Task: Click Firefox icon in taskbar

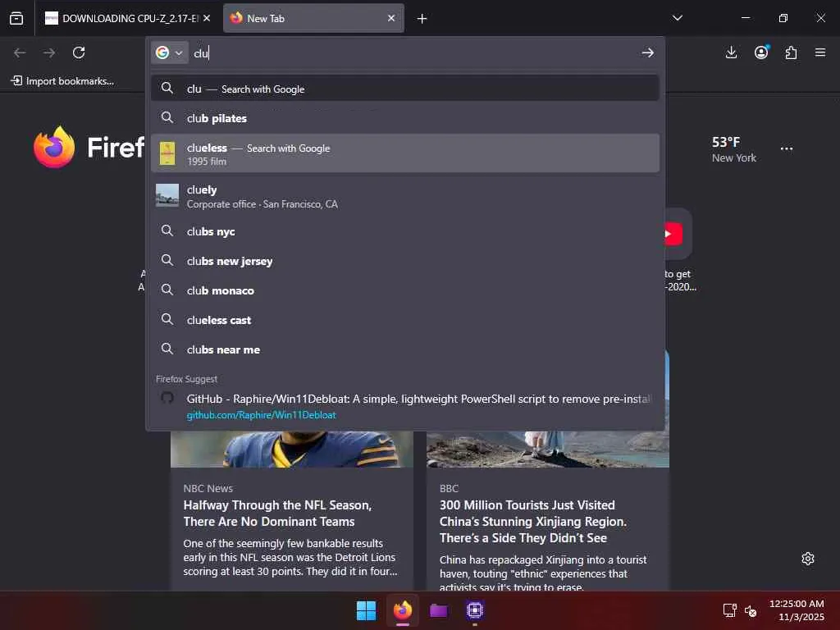Action: (403, 610)
